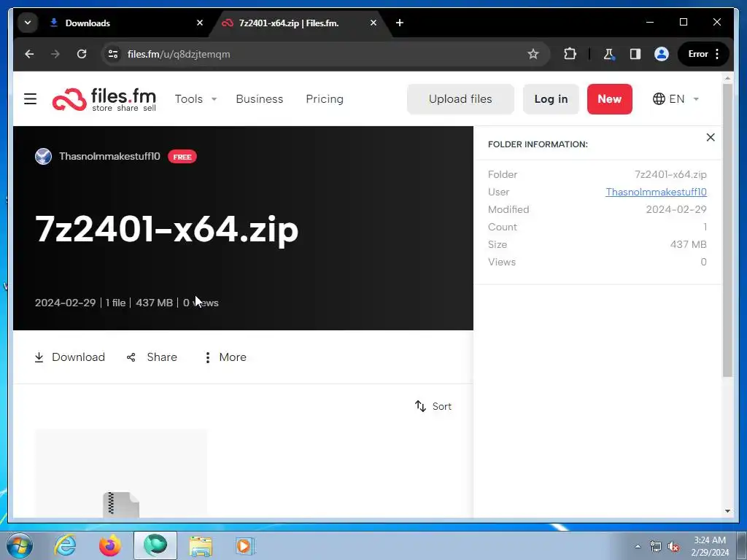The width and height of the screenshot is (747, 560).
Task: Open the More options menu
Action: click(225, 357)
